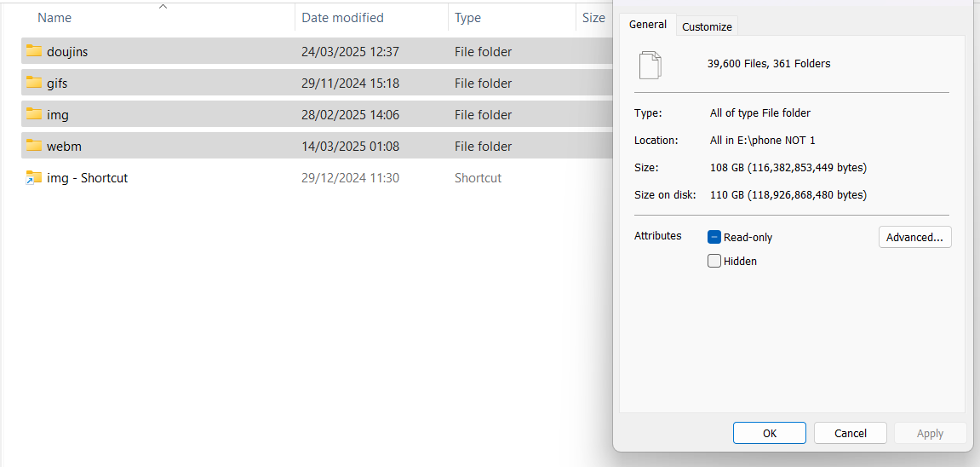980x467 pixels.
Task: Select the 'webm' file name
Action: point(65,147)
